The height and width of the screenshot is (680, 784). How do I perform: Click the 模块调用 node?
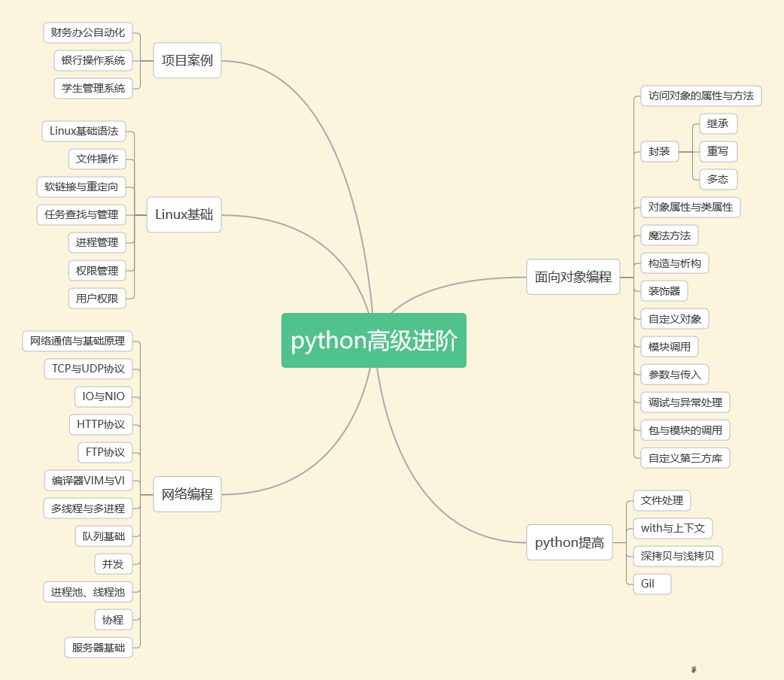pos(670,347)
